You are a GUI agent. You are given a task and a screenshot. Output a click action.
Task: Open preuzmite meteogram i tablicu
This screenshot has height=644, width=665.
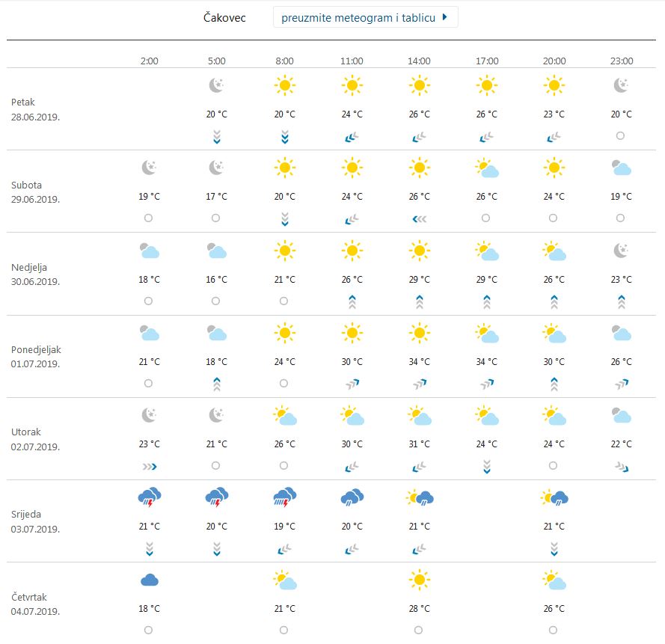tap(365, 16)
